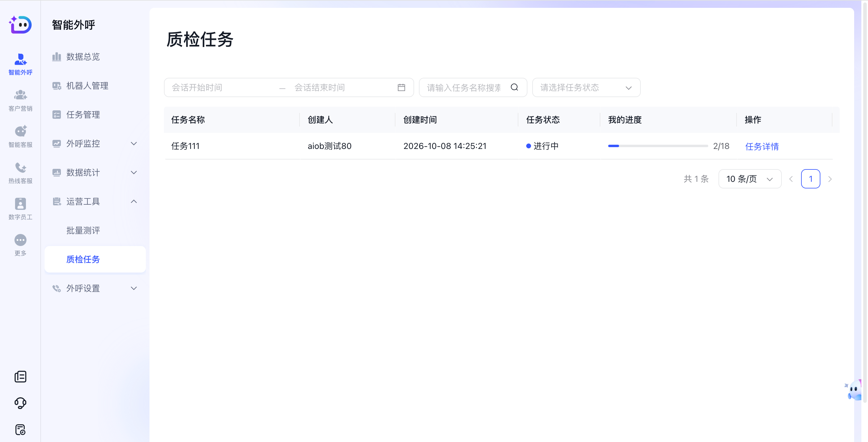Click the 2026-10-08 14:25:21 creation time

coord(445,146)
